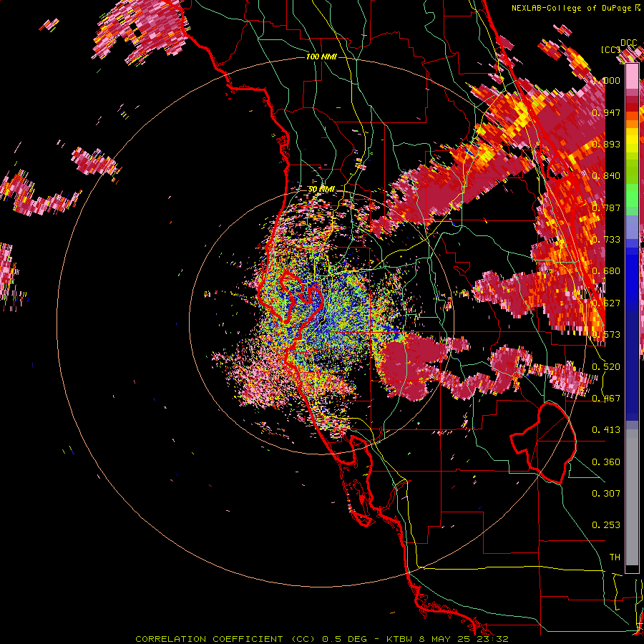Select the 0.947 value on the legend
This screenshot has width=644, height=644.
tap(606, 112)
